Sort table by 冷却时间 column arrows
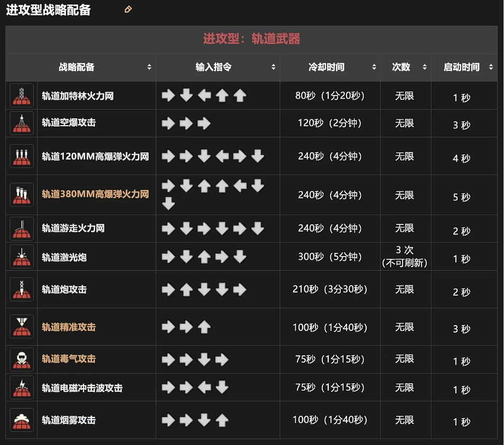Screen dimensions: 504x445 point(374,67)
